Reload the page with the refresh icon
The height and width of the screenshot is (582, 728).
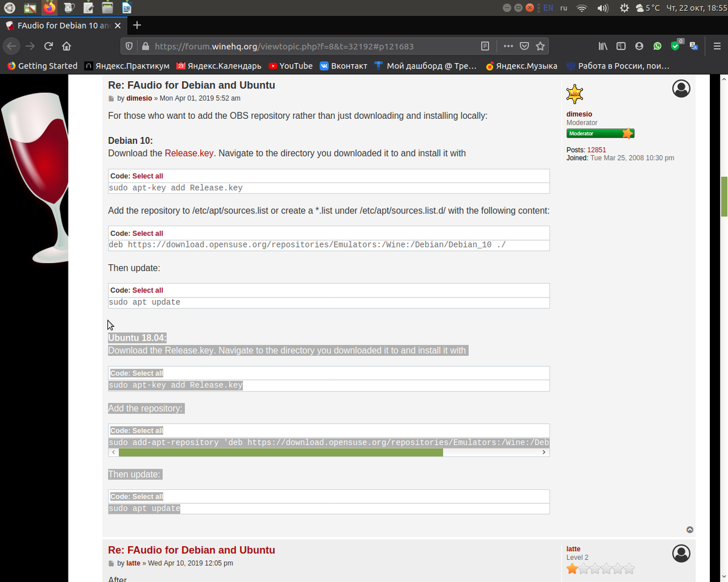48,46
